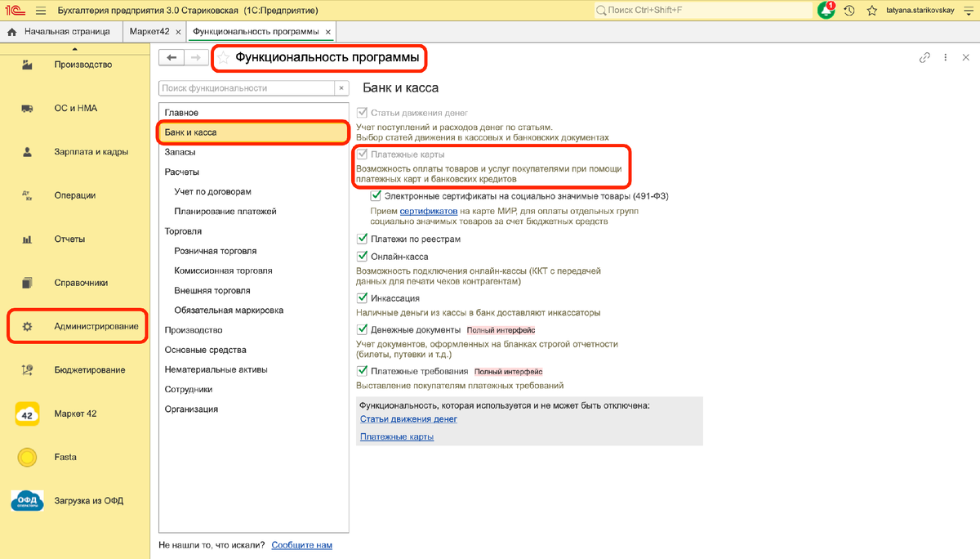The width and height of the screenshot is (980, 559).
Task: Click the Зарплата и кадры person icon
Action: click(x=27, y=152)
